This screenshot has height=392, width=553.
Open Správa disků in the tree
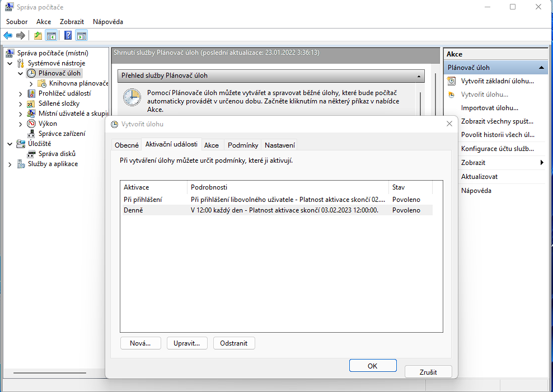coord(57,154)
